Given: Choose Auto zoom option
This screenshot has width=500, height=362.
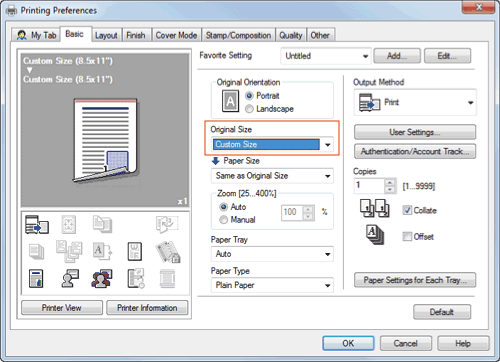Looking at the screenshot, I should [x=233, y=207].
